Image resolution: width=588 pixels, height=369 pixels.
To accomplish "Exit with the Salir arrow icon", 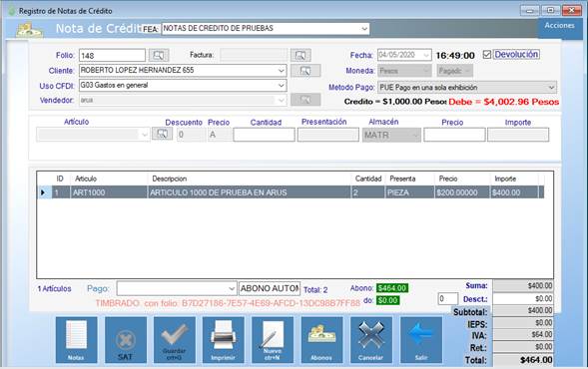I will point(420,340).
